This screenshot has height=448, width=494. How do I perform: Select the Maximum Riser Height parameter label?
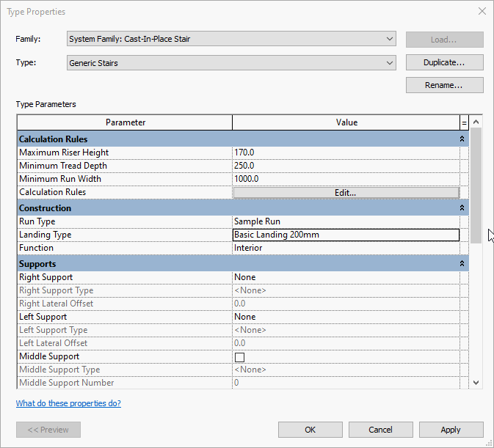[x=64, y=153]
